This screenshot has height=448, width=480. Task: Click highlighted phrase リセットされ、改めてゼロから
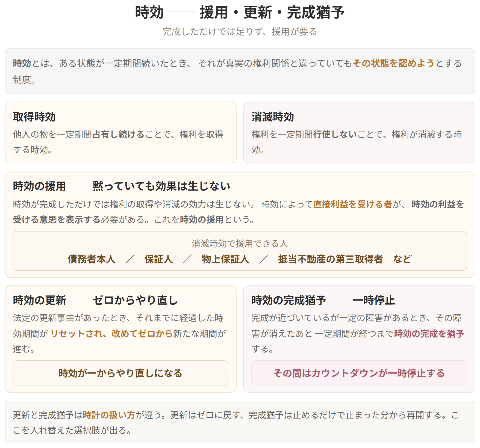112,334
